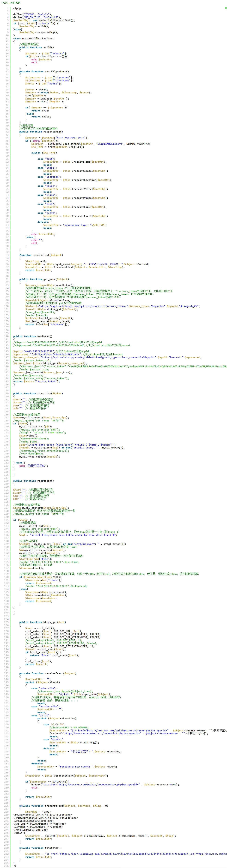This screenshot has width=227, height=868.
Task: Click the $textTpl = "<xml> line
Action: click(38, 812)
